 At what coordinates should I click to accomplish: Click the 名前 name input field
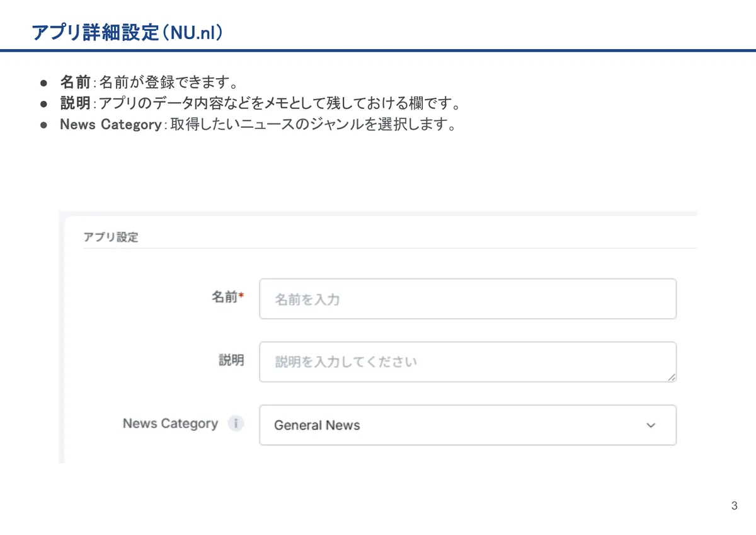pos(468,299)
